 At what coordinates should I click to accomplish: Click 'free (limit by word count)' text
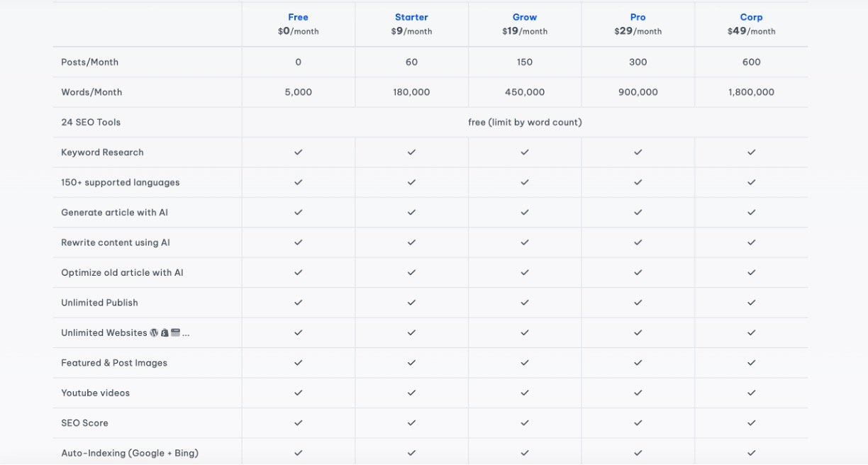[525, 123]
